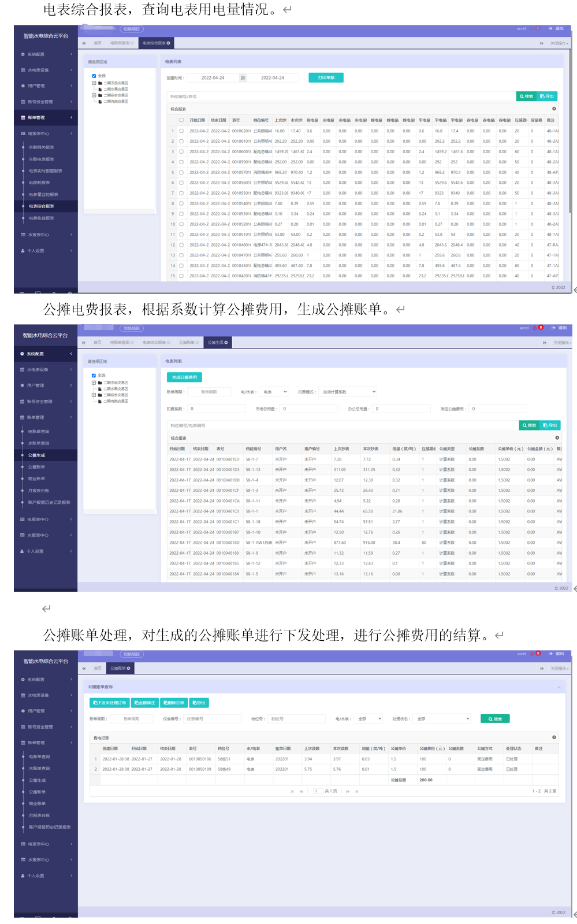Open 水电表设备 icon in 公摊账单 screenshot sidebar
Screen dimensions: 577x924
click(23, 695)
